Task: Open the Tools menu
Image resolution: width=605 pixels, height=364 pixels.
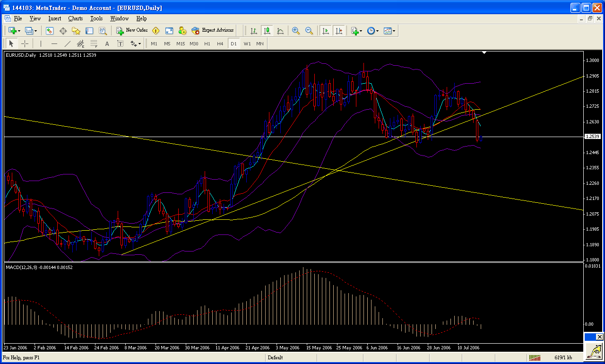Action: point(96,18)
